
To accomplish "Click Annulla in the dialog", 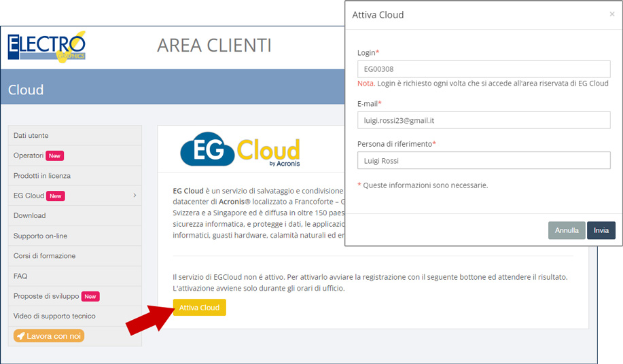I will pos(567,230).
